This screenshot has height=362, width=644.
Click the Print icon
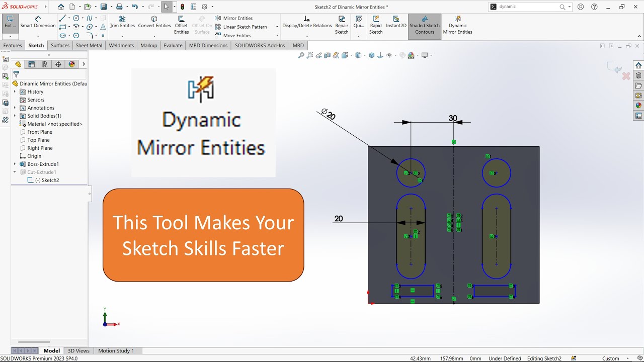(x=119, y=7)
